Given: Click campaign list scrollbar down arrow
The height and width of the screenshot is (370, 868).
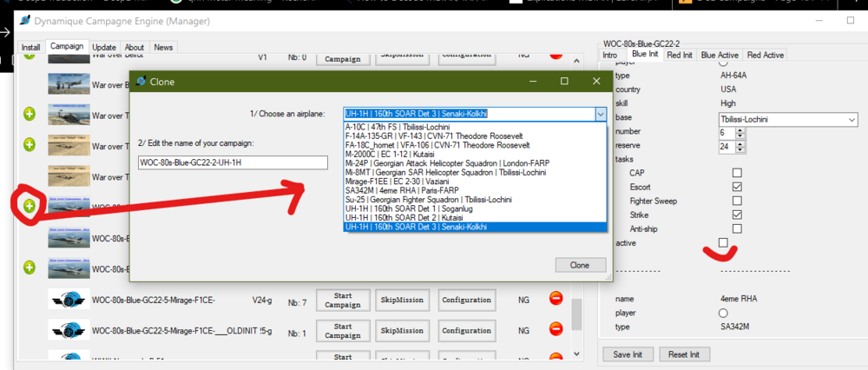Looking at the screenshot, I should pos(576,353).
